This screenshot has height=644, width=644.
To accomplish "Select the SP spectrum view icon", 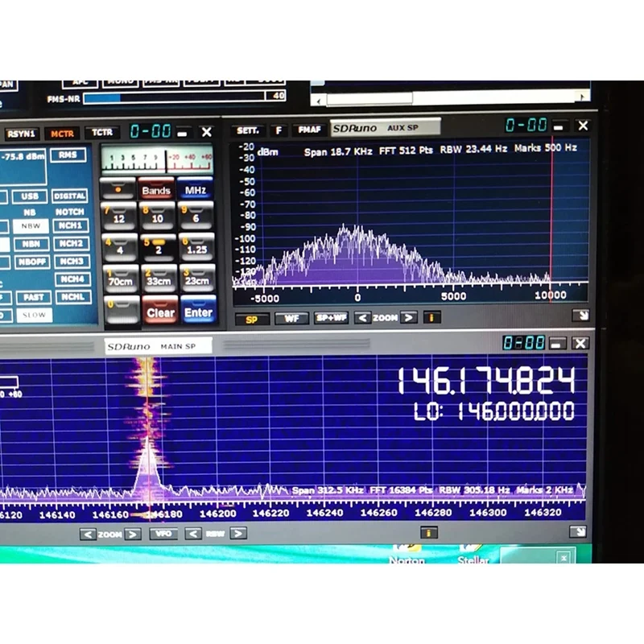I will (254, 317).
